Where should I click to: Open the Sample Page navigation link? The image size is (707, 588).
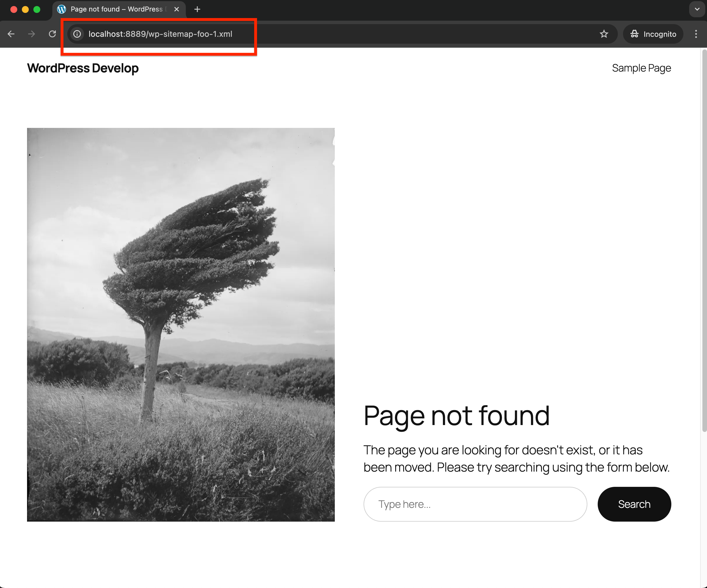[641, 68]
